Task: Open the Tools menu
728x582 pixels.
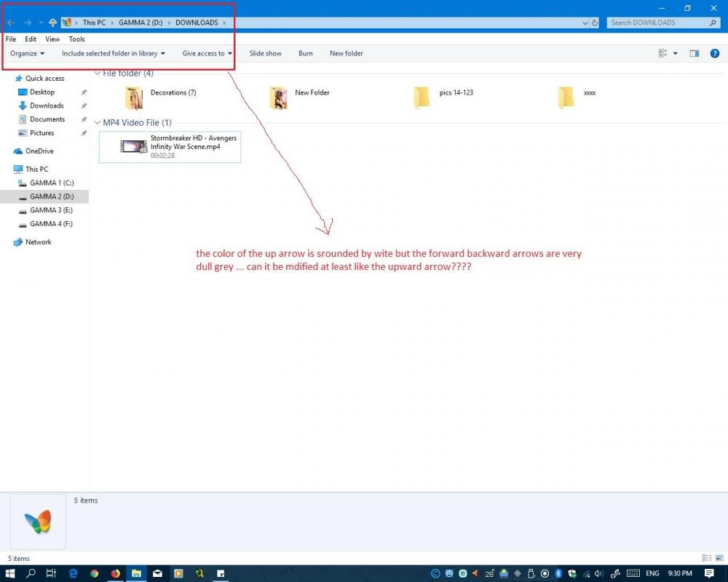Action: (76, 39)
